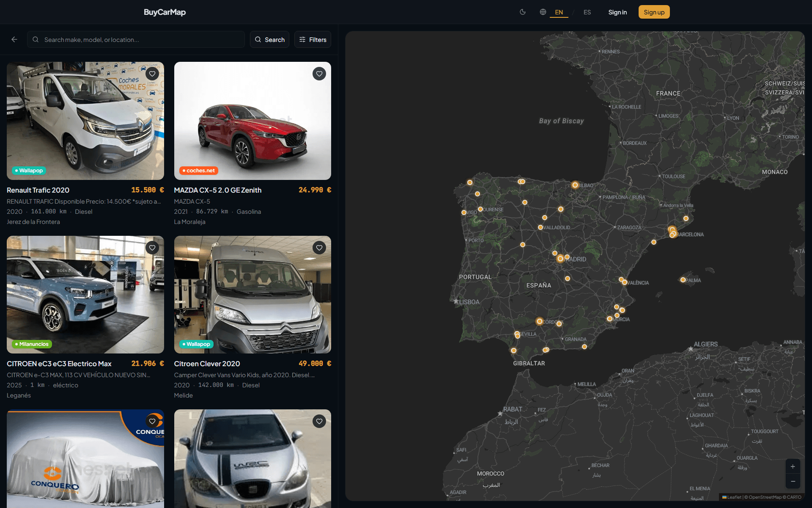Open the Renault Trafic 2020 title

(x=38, y=190)
